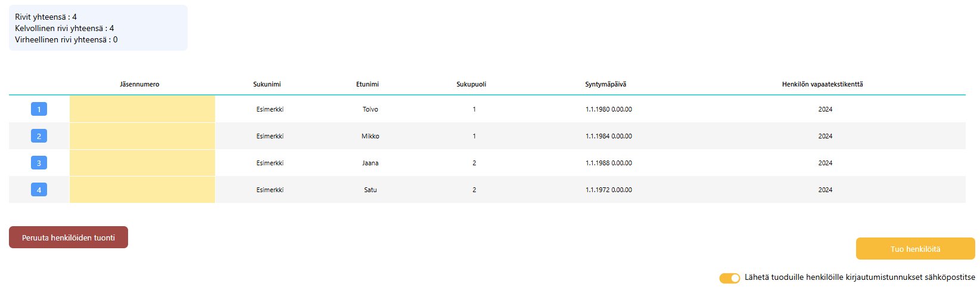This screenshot has height=290, width=980.
Task: Cancel import with Peruuta henkilöiden tuonti
Action: tap(69, 237)
